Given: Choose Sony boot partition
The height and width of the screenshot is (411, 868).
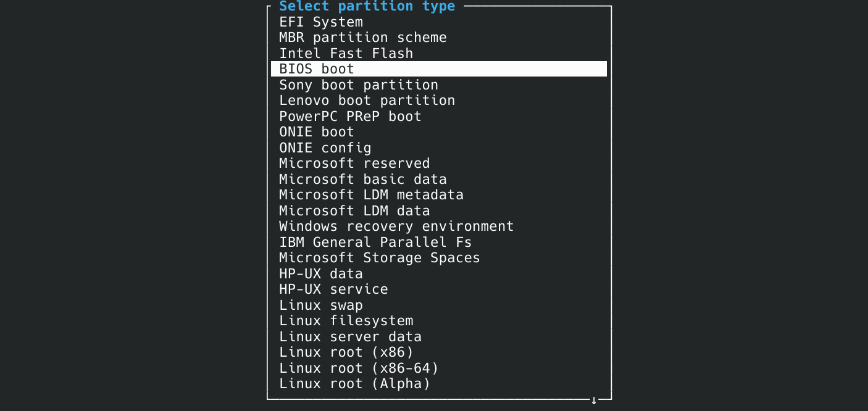Looking at the screenshot, I should coord(358,85).
